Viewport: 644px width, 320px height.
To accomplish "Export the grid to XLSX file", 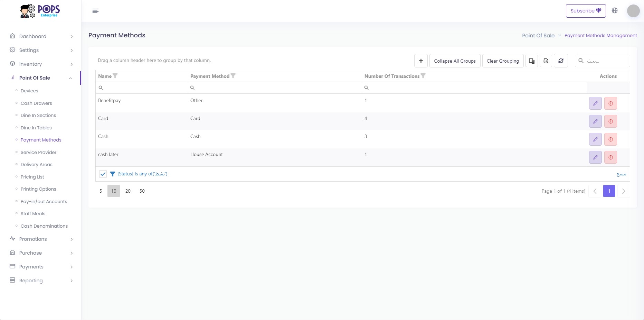I will pyautogui.click(x=546, y=61).
